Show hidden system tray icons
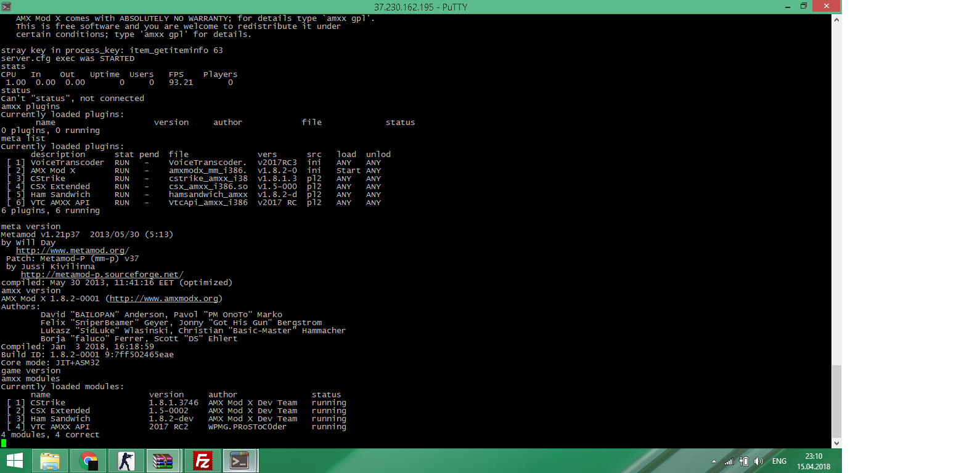The height and width of the screenshot is (473, 980). [x=714, y=461]
